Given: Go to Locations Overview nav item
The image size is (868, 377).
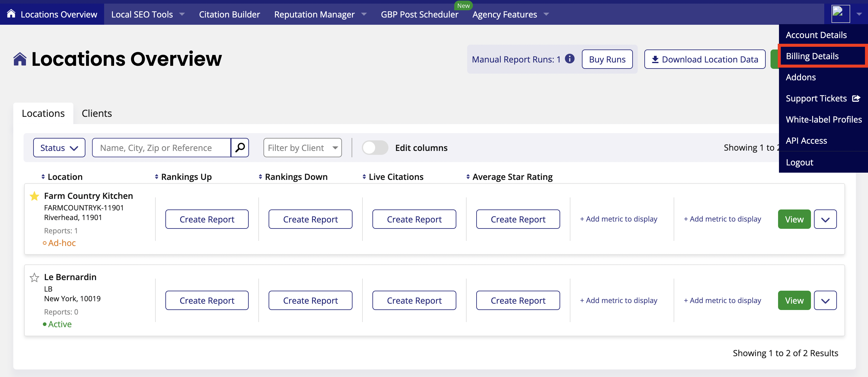Looking at the screenshot, I should click(52, 14).
